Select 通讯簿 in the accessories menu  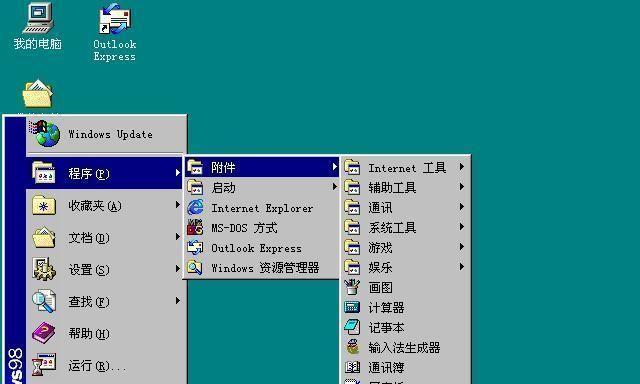pos(405,368)
